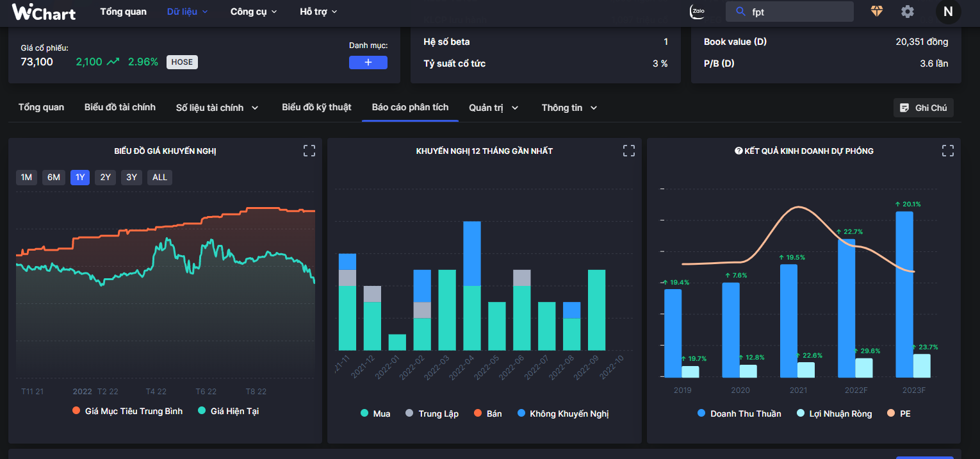Switch to Biểu đồ kỹ thuật tab
The image size is (980, 459).
pos(316,107)
